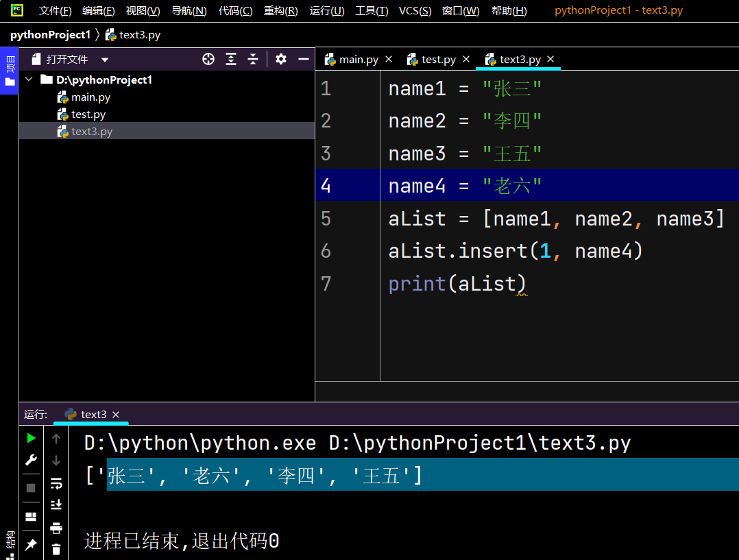
Task: Hide the project panel with the minus icon
Action: 303,60
